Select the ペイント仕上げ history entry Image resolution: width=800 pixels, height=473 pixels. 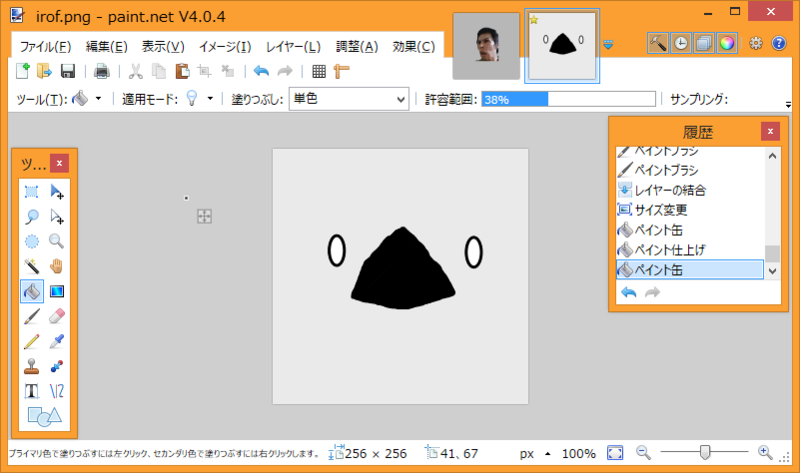click(690, 250)
